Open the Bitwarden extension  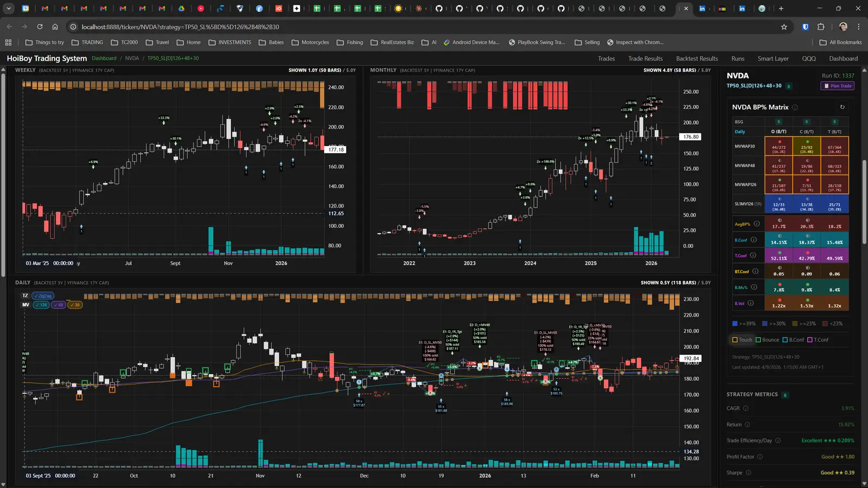[x=806, y=27]
